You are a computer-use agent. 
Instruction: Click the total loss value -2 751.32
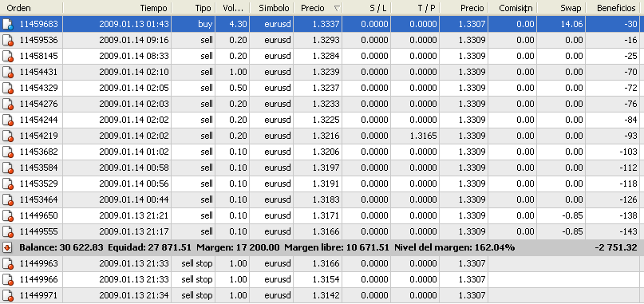[x=616, y=247]
